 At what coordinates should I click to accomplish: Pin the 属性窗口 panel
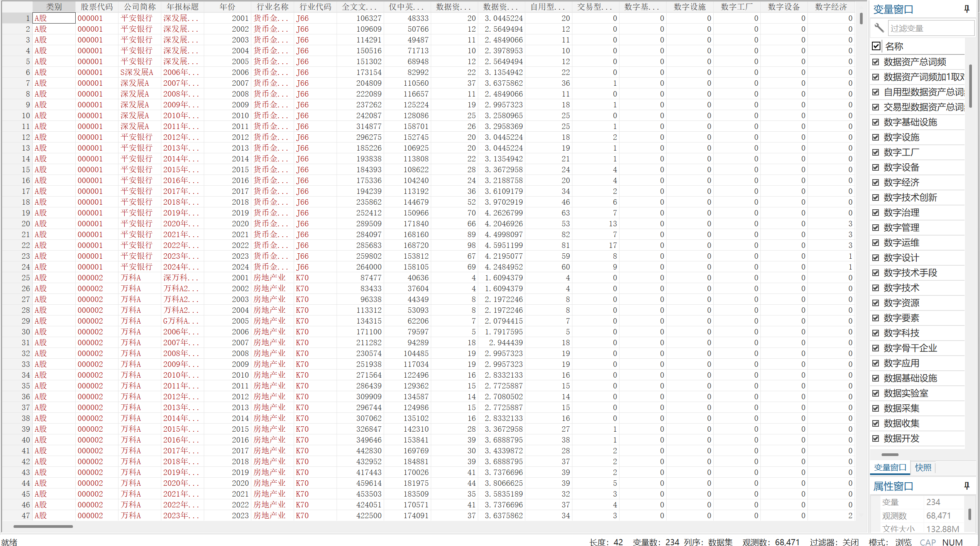click(x=966, y=486)
